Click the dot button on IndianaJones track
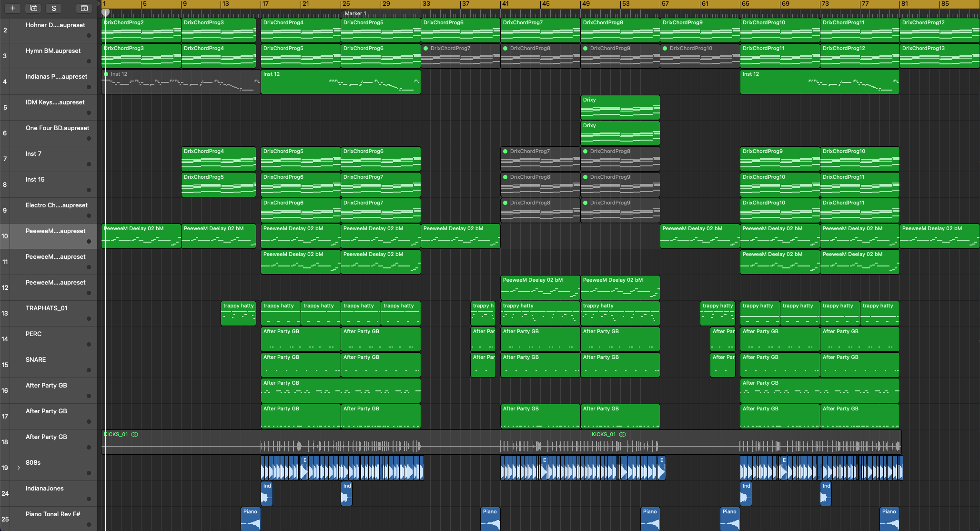Image resolution: width=980 pixels, height=531 pixels. point(89,499)
